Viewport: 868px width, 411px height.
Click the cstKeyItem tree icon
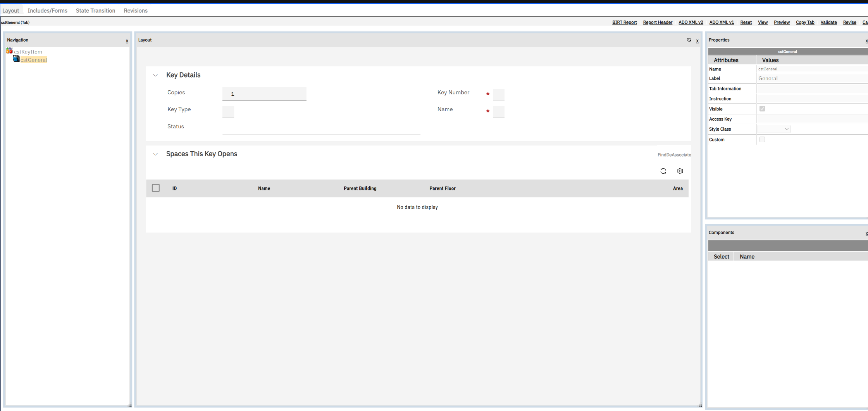9,51
